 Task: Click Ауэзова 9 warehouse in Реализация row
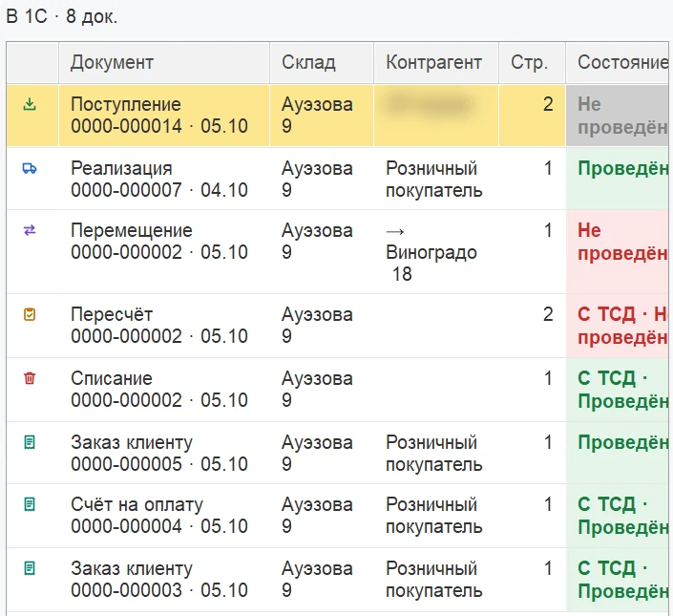(x=317, y=179)
